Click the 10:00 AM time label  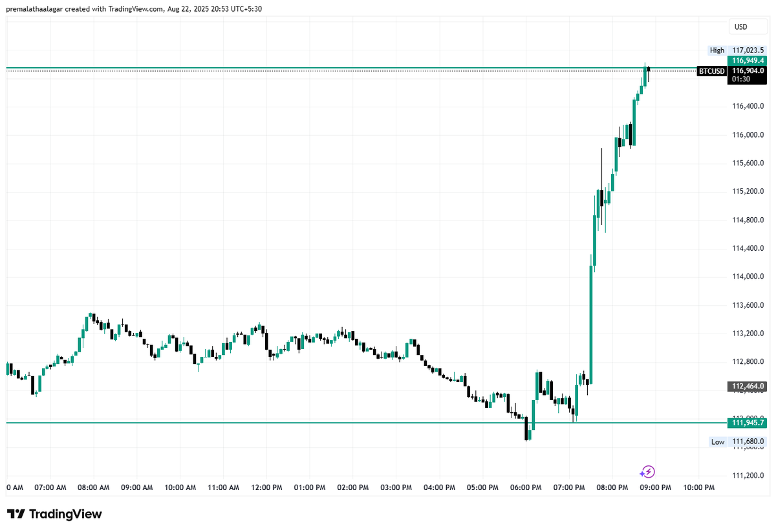pyautogui.click(x=180, y=487)
